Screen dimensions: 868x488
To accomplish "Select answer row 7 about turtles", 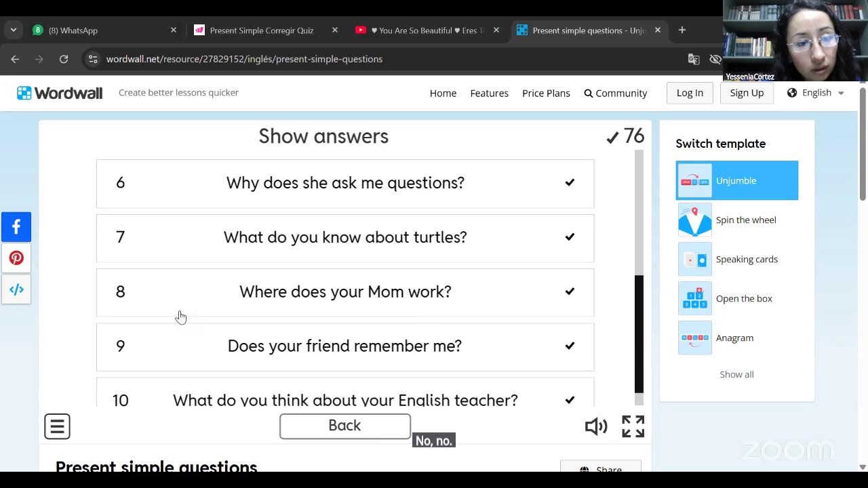I will (x=345, y=238).
